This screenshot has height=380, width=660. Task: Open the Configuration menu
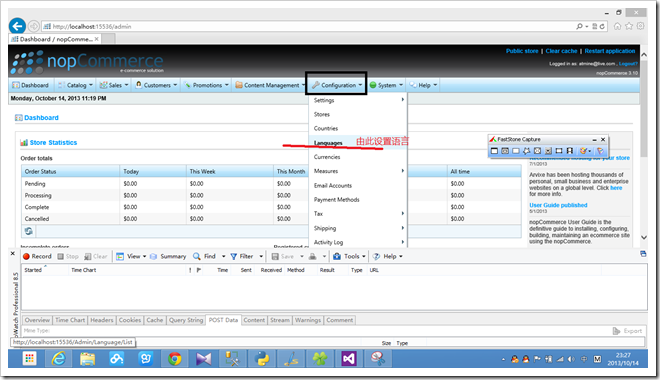(337, 85)
